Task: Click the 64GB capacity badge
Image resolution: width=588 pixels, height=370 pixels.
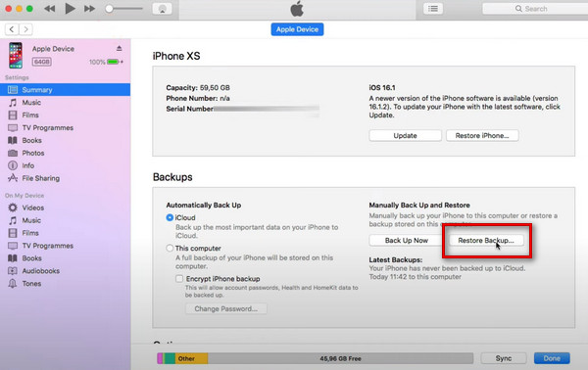Action: [41, 62]
